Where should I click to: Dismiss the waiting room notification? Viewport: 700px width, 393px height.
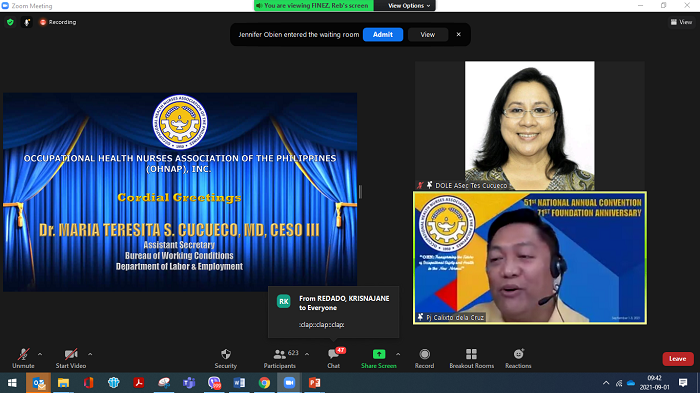click(458, 34)
